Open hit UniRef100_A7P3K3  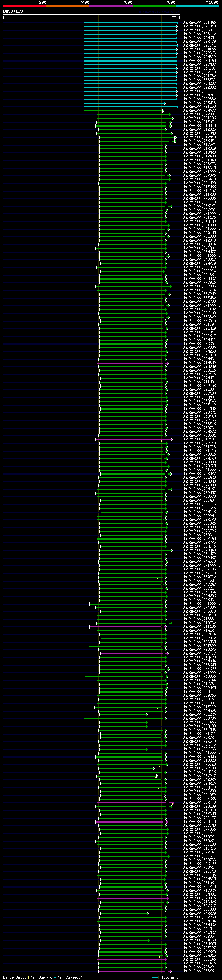click(199, 53)
